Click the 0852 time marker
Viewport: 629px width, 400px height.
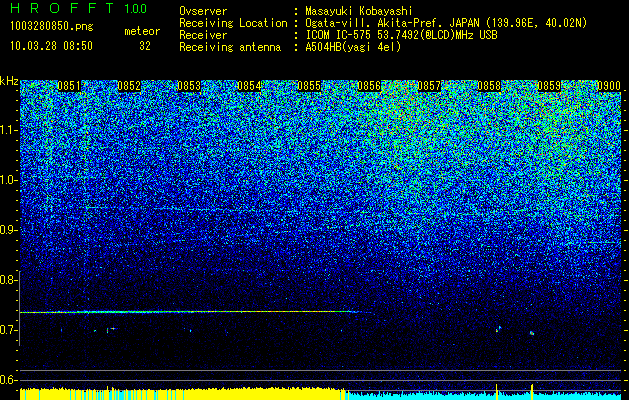click(x=129, y=86)
